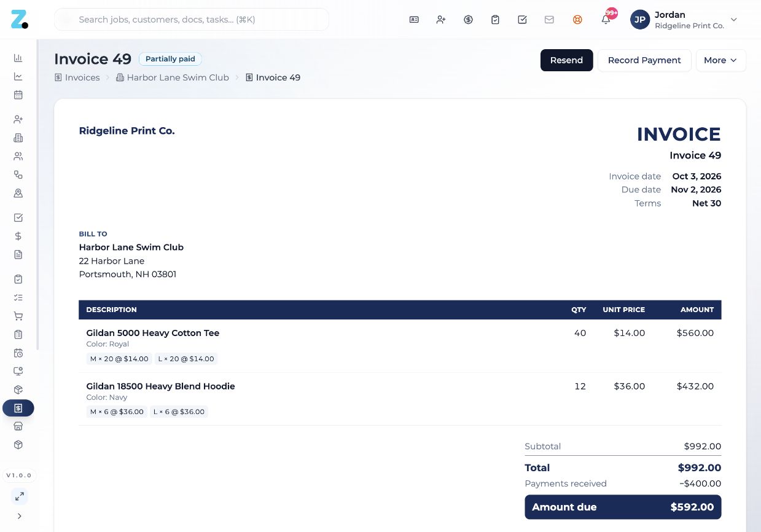Open the orange lifebuoy help icon
The image size is (761, 532).
pyautogui.click(x=577, y=20)
